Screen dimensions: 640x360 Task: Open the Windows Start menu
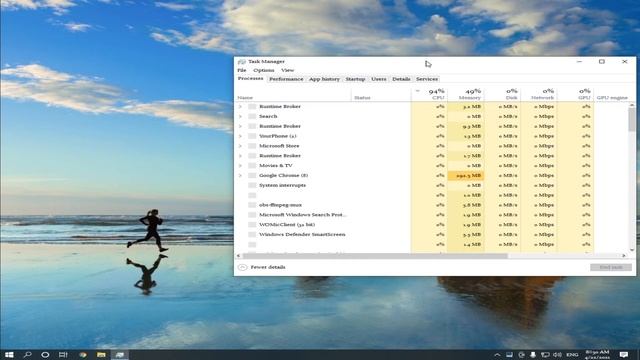[x=9, y=355]
